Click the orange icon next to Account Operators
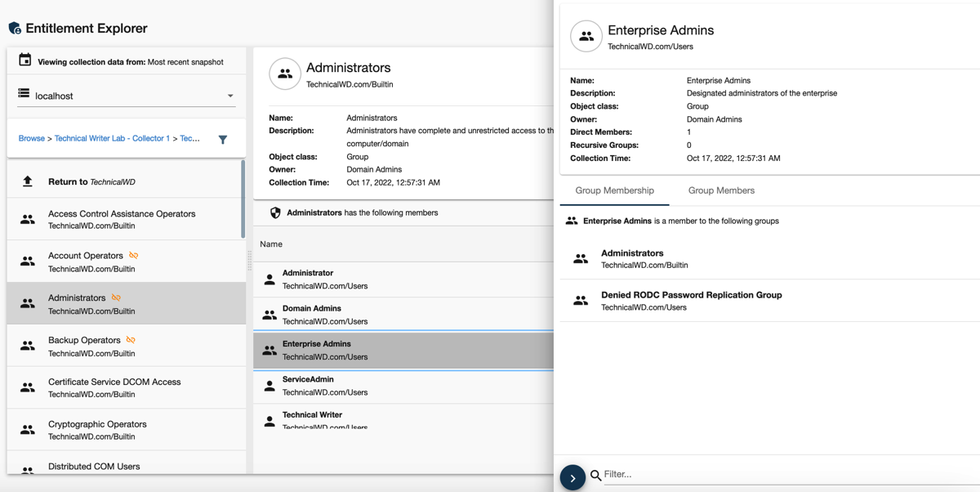 click(x=134, y=256)
